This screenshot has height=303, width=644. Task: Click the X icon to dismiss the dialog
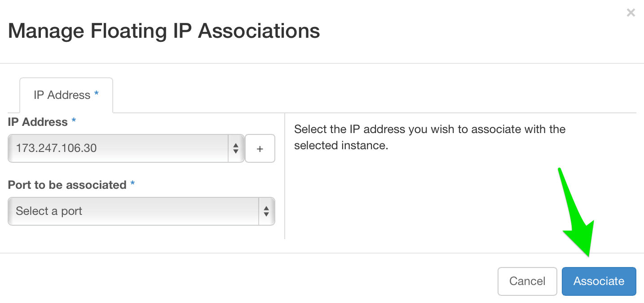[x=631, y=13]
